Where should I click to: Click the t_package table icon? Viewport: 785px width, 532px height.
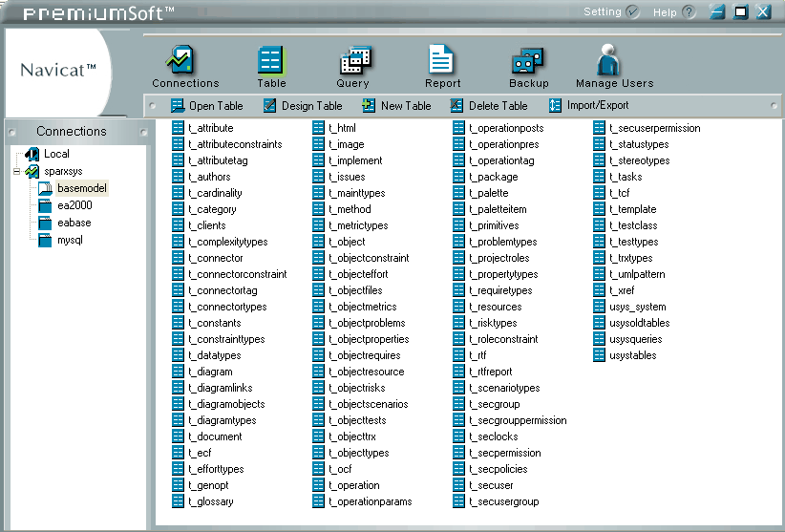coord(458,176)
